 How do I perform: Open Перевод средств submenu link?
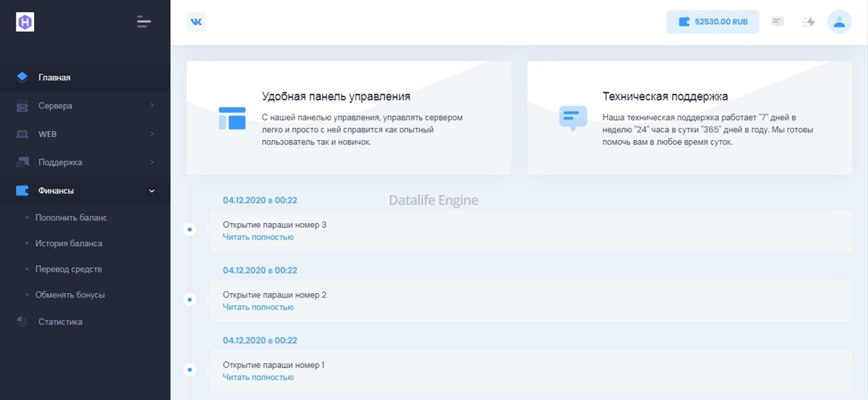click(68, 269)
